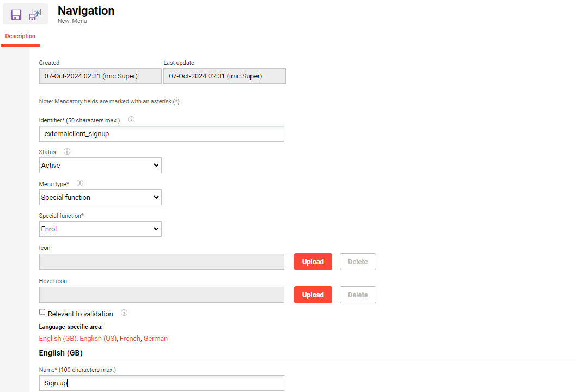Screen dimensions: 575x392
Task: Click info icon beside Menu type label
Action: pyautogui.click(x=80, y=183)
